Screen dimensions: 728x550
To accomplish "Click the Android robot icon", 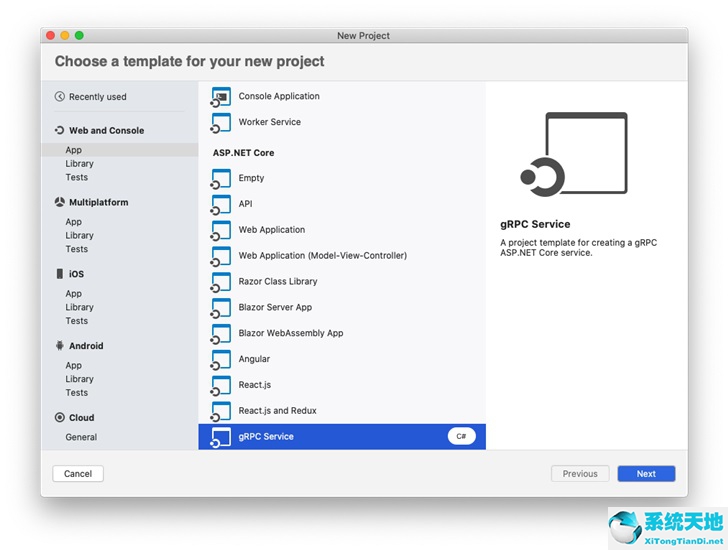I will click(x=59, y=345).
